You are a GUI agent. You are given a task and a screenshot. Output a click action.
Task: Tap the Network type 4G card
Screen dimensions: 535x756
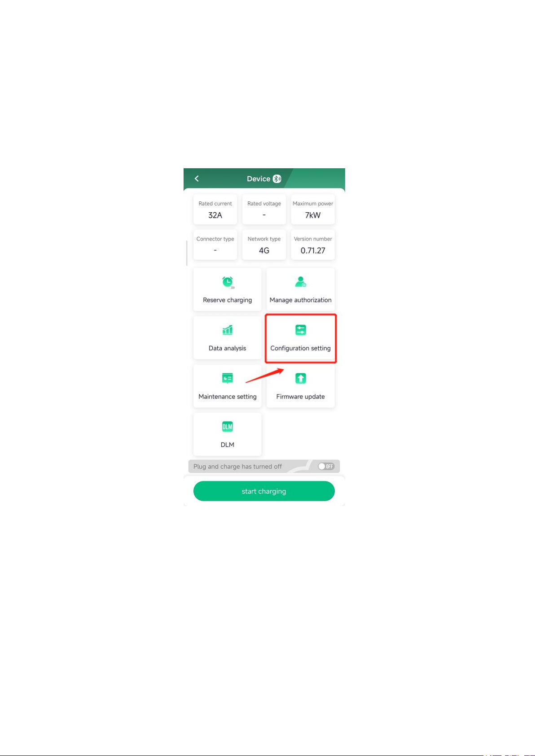tap(264, 245)
